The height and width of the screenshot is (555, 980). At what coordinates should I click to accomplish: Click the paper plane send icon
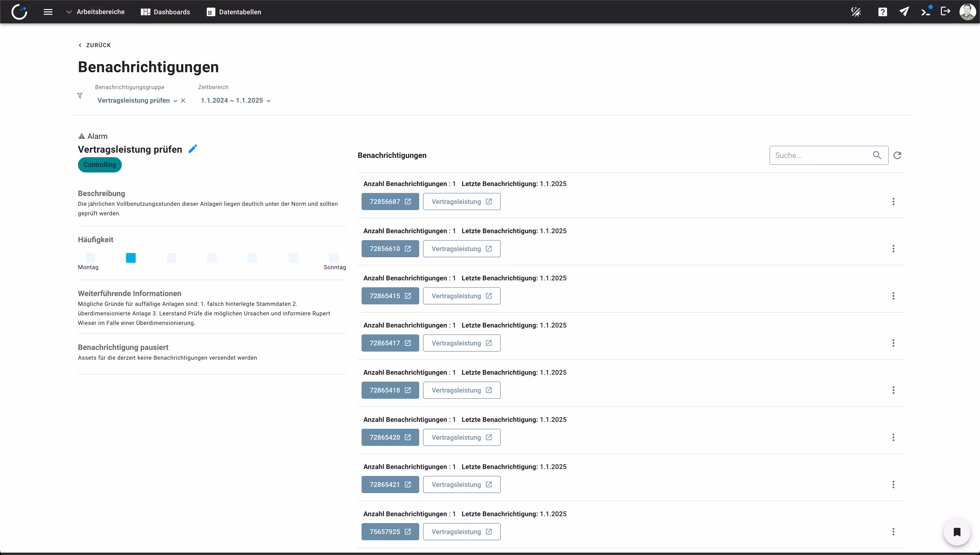pos(904,11)
